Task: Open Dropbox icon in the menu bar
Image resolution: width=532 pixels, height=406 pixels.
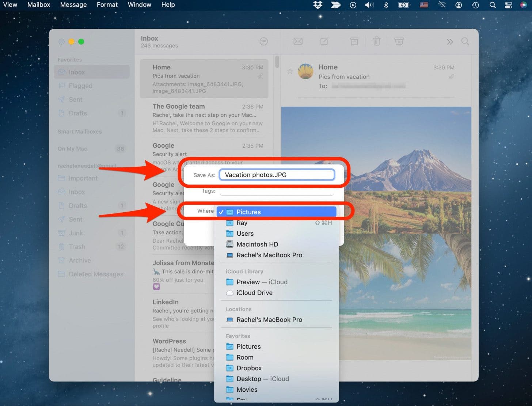Action: click(318, 5)
